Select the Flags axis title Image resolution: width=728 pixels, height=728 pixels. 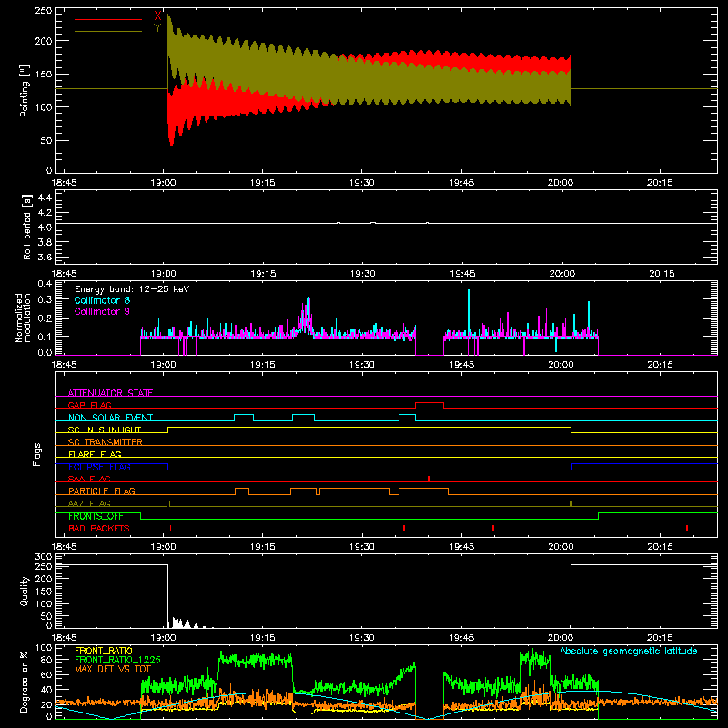tap(37, 454)
